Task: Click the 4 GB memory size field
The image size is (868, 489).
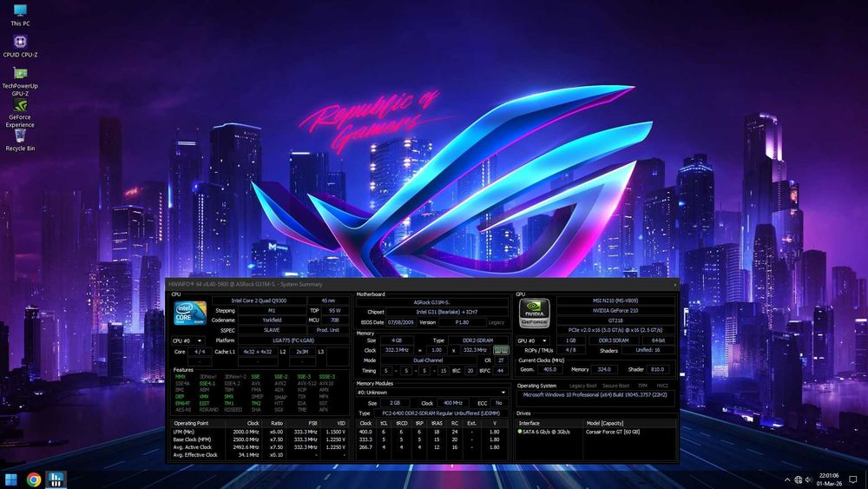Action: 397,340
